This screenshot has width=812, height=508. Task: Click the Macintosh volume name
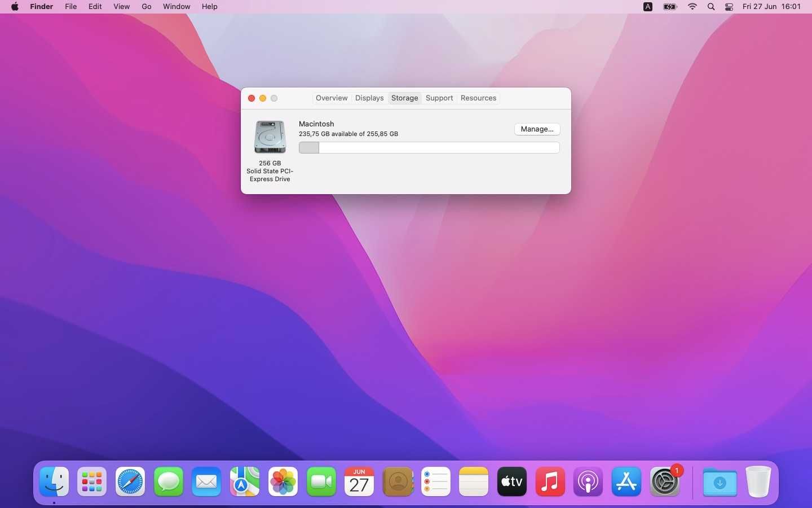pos(316,124)
